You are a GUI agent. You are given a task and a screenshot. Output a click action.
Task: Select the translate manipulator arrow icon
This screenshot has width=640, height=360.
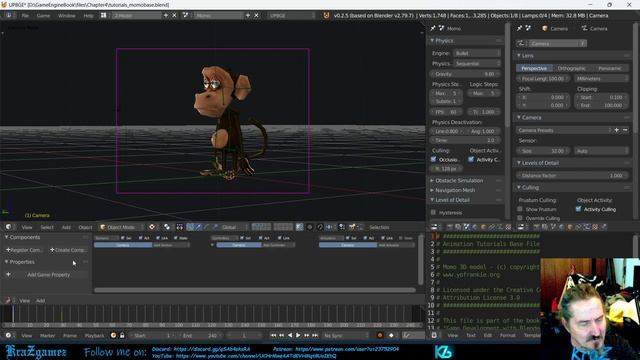click(198, 227)
